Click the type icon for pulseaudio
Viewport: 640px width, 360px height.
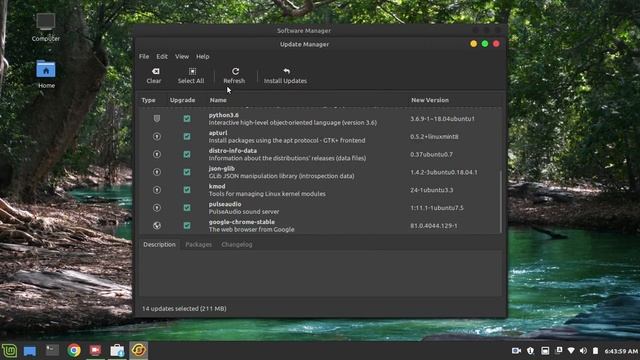click(157, 208)
